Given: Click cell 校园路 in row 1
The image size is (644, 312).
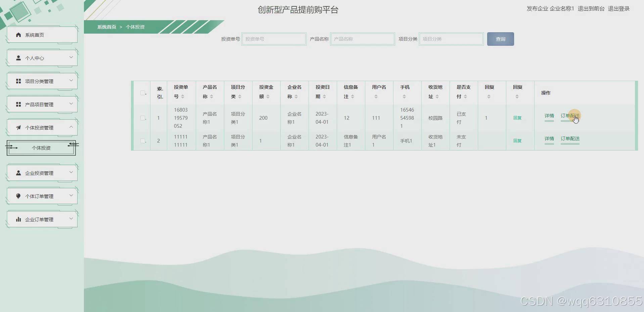Looking at the screenshot, I should (x=435, y=118).
